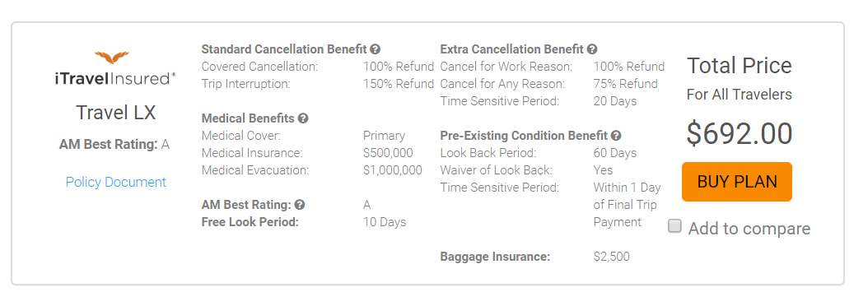Click the Cancel for Any Reason row
This screenshot has width=868, height=306.
click(549, 84)
